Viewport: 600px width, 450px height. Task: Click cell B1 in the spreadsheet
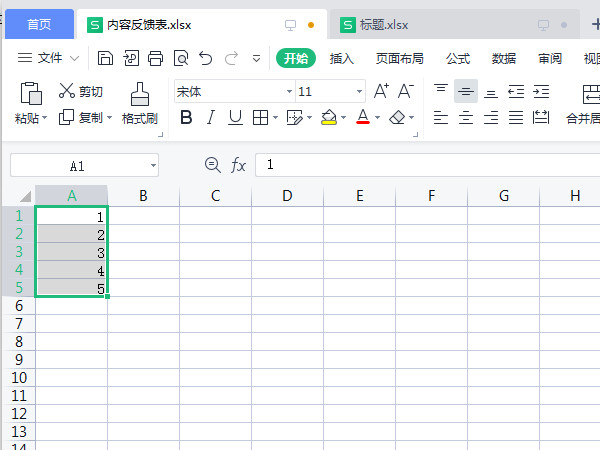tap(143, 216)
